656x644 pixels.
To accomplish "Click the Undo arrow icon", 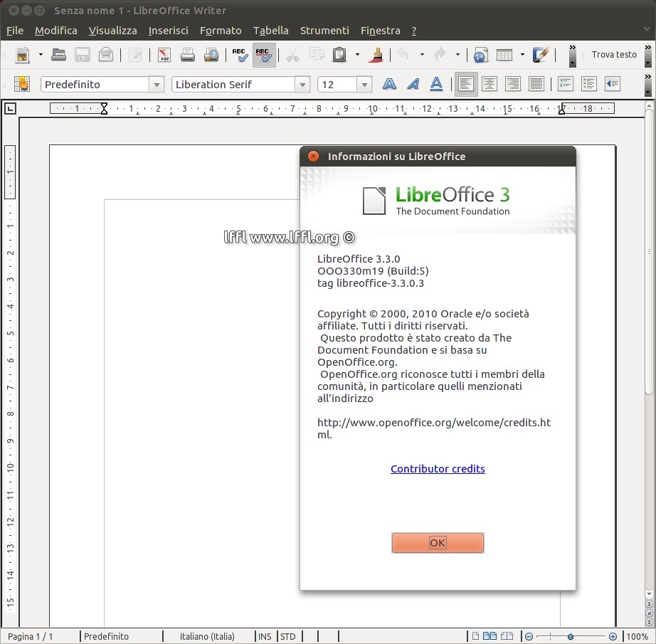I will (403, 55).
